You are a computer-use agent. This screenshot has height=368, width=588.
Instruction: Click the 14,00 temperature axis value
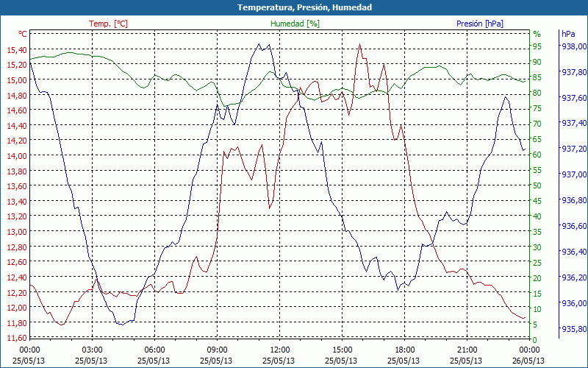[x=17, y=155]
